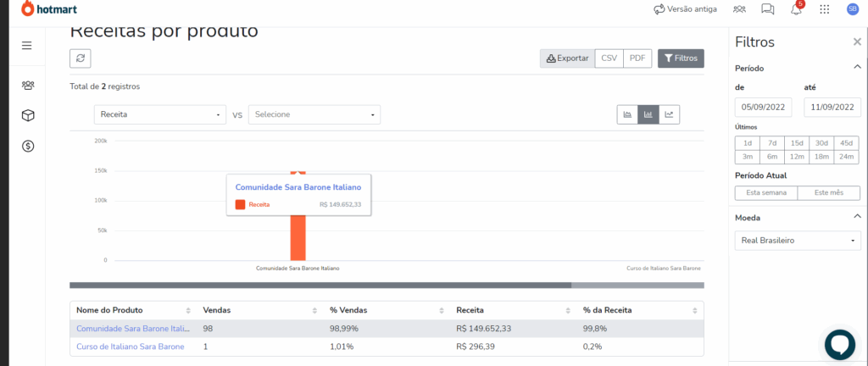Click the Hotmart flame logo
This screenshot has width=868, height=366.
[28, 8]
